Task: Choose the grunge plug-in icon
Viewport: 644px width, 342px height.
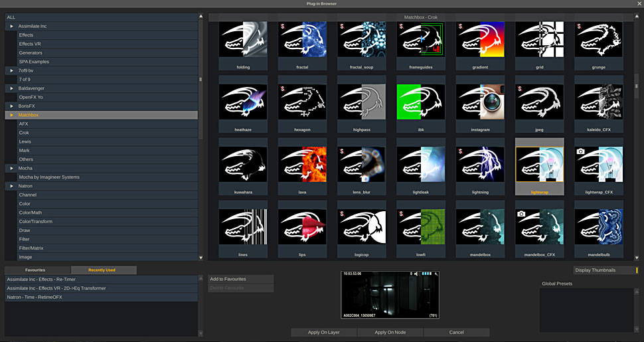Action: (599, 39)
